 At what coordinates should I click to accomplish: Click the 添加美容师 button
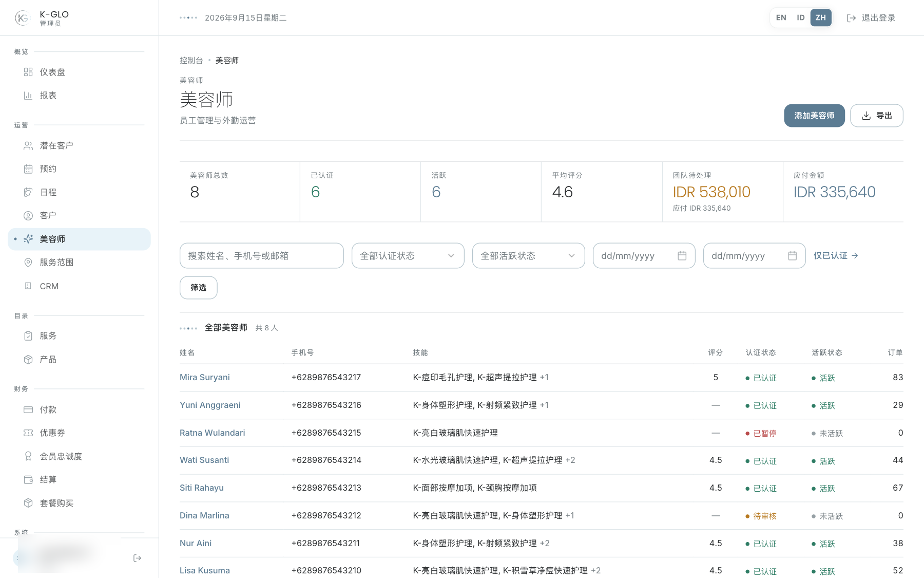(x=814, y=116)
